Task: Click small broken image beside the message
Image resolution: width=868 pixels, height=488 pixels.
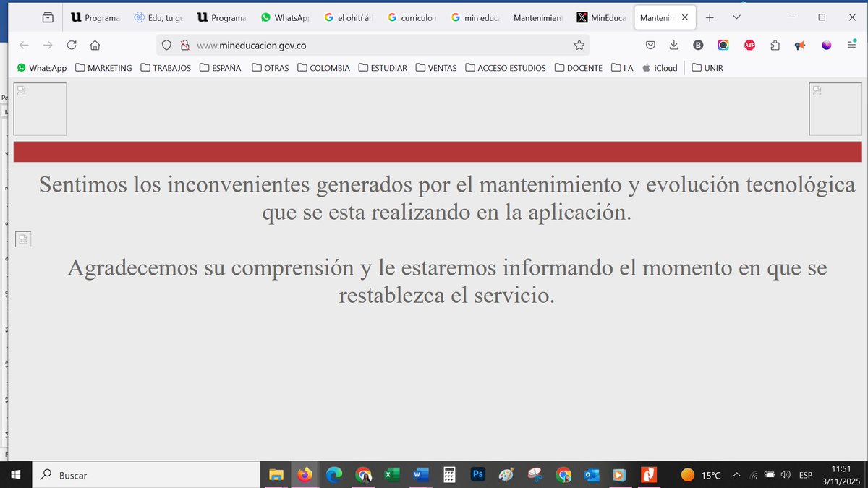Action: point(23,239)
